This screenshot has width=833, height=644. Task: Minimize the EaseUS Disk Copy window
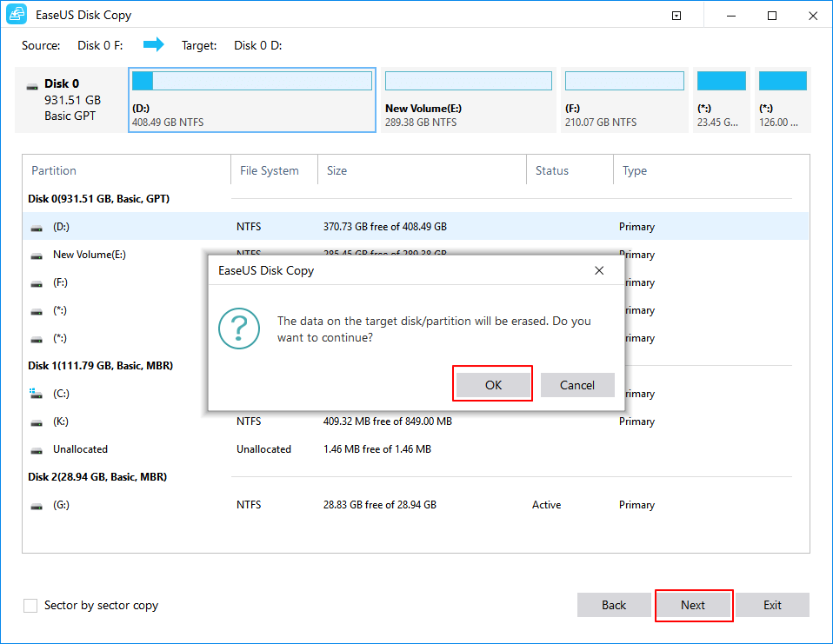click(x=731, y=16)
